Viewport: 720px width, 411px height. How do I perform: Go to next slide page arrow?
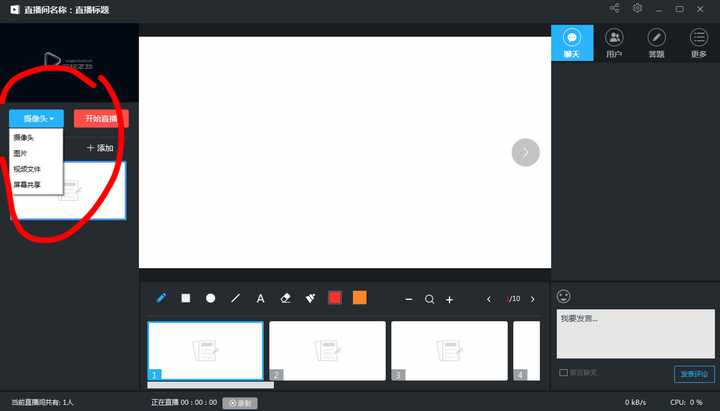(533, 299)
